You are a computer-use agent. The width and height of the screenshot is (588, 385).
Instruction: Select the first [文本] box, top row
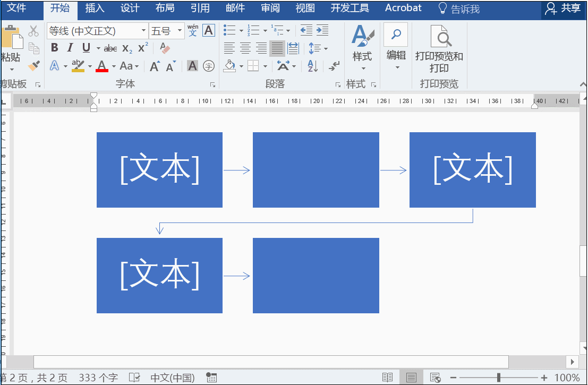click(159, 170)
